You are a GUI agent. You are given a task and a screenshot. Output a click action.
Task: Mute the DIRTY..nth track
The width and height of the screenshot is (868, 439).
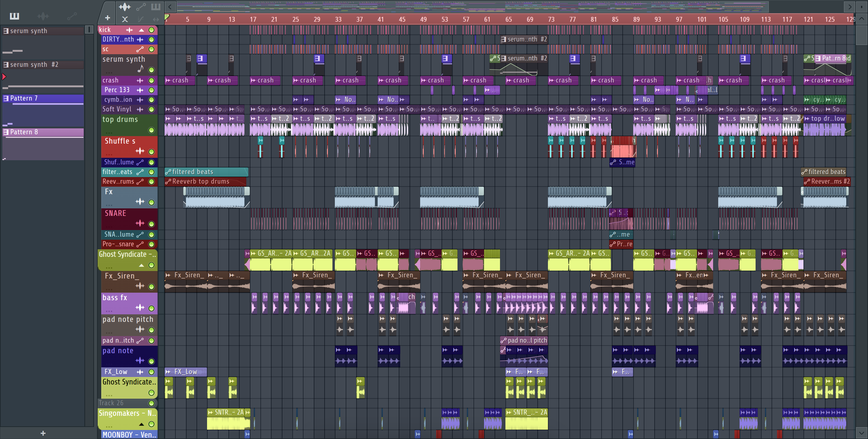(151, 39)
